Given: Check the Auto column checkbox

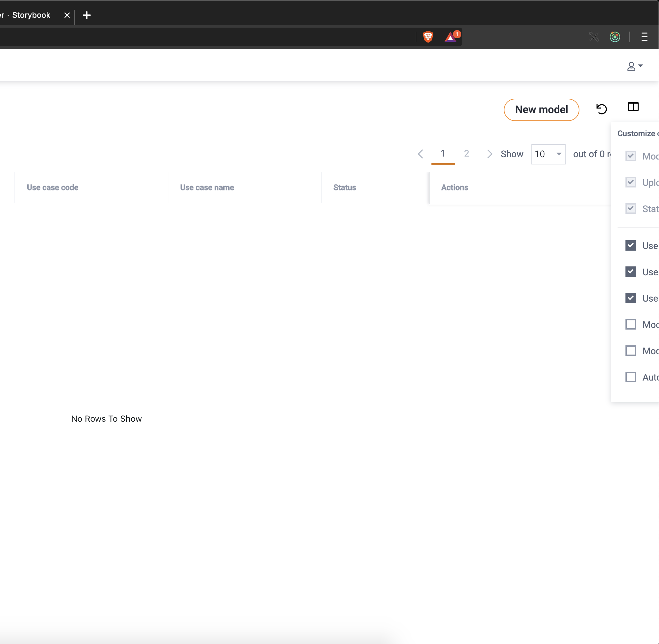Looking at the screenshot, I should tap(631, 377).
